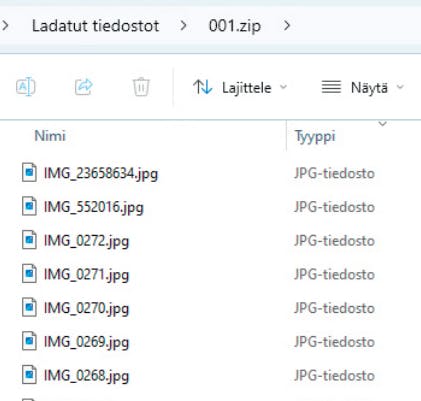Click the Rename toolbar icon
The width and height of the screenshot is (421, 401).
(x=26, y=87)
